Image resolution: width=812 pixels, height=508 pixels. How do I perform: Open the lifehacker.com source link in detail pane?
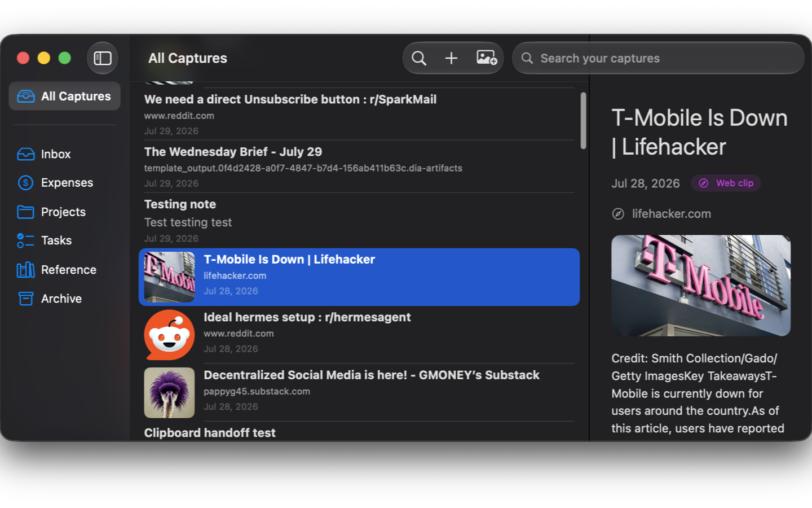[x=671, y=214]
